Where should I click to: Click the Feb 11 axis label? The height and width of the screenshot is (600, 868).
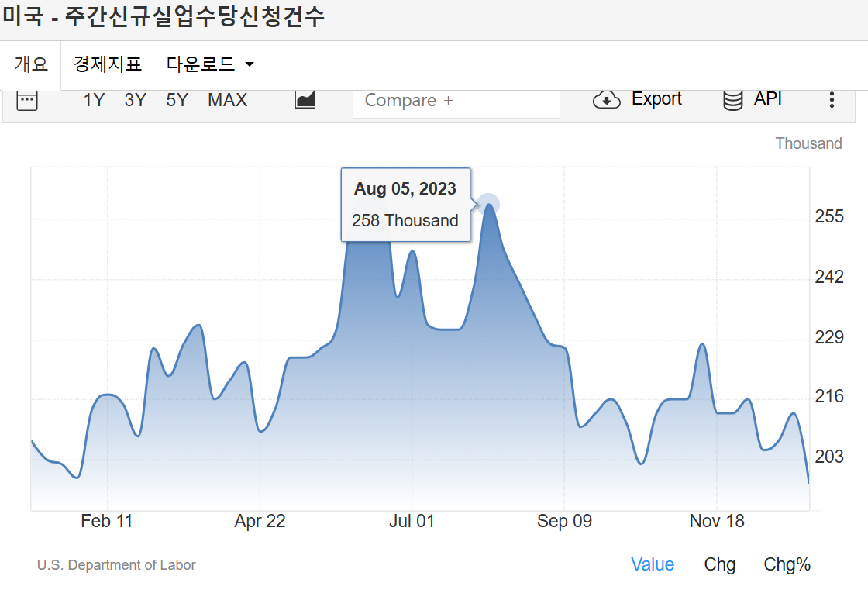pyautogui.click(x=106, y=521)
